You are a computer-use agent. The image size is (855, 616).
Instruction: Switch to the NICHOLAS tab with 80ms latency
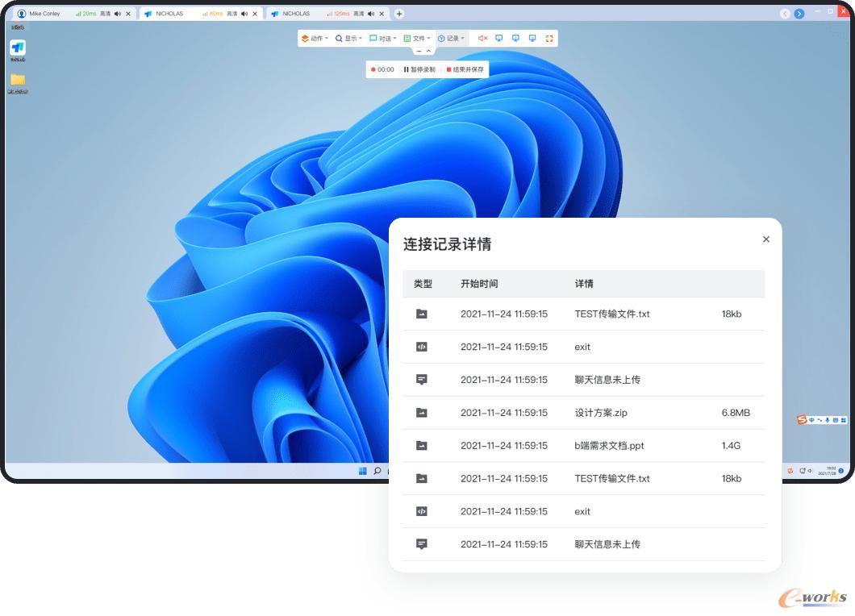click(x=201, y=14)
